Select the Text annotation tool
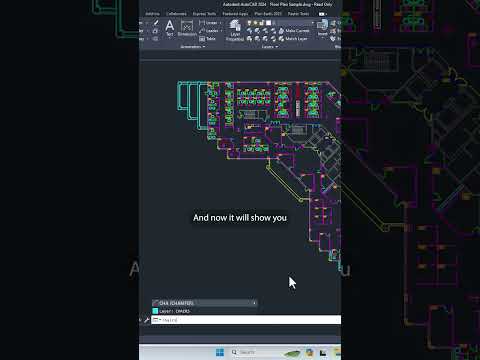Screen dimensions: 480x360 click(170, 28)
